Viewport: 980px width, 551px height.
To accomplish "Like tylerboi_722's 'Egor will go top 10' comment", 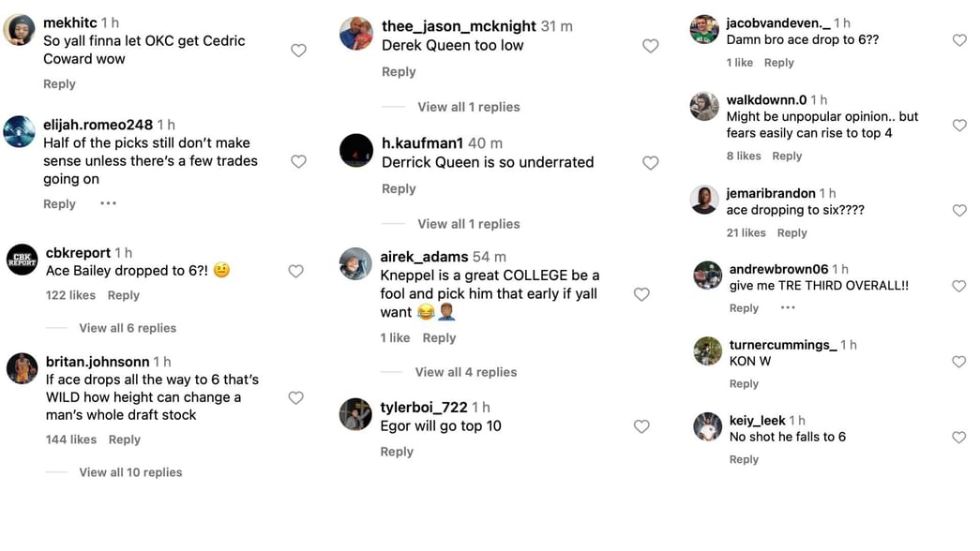I will 641,425.
